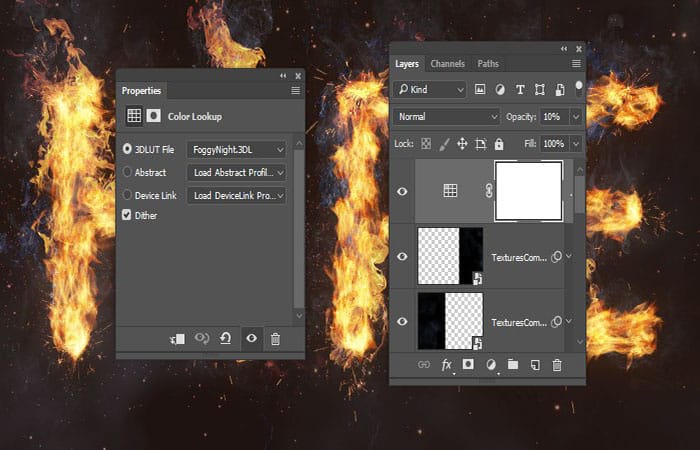Close the Properties panel

[298, 76]
